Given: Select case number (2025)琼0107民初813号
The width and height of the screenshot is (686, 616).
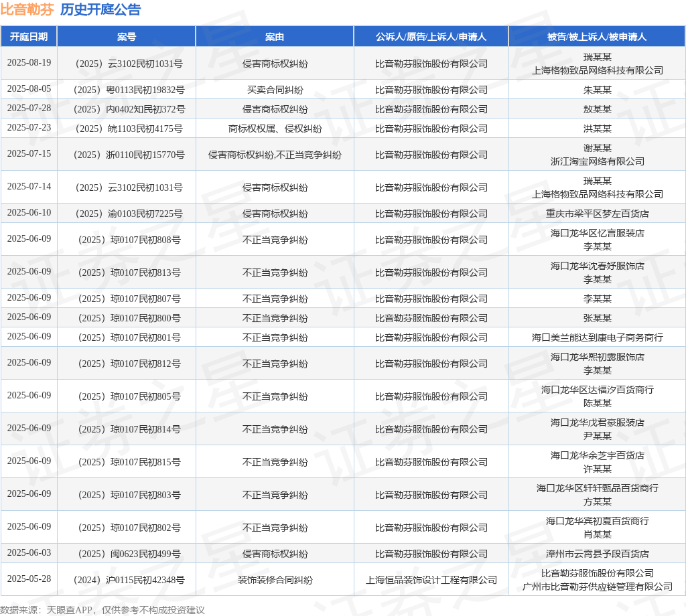Looking at the screenshot, I should (x=129, y=273).
